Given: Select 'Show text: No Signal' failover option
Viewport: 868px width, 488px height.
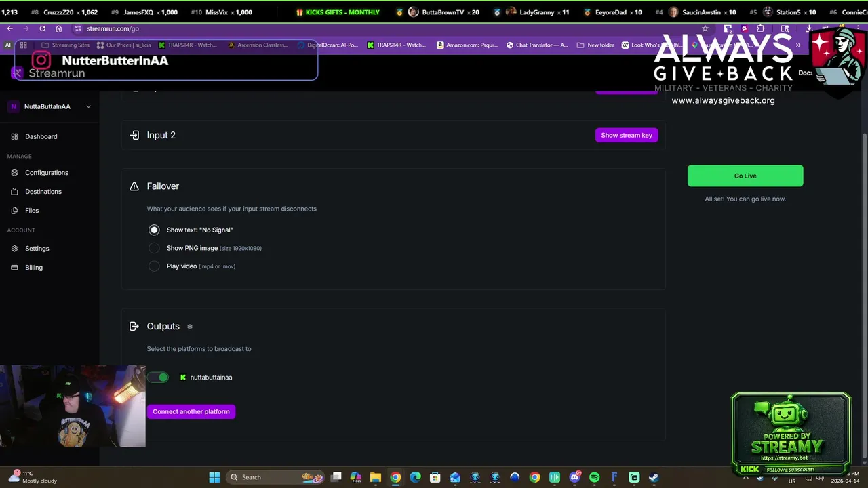Looking at the screenshot, I should pos(154,230).
